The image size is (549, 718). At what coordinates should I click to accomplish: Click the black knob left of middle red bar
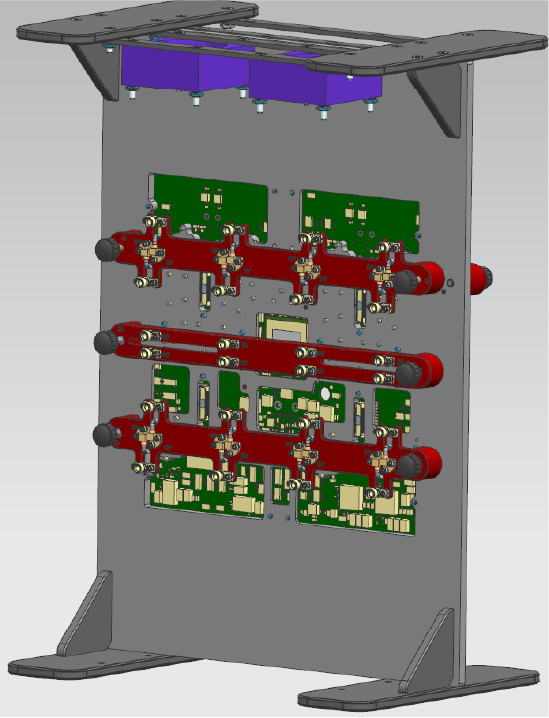point(106,342)
